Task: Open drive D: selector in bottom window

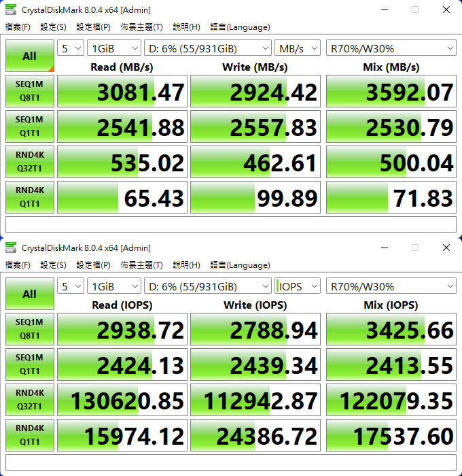Action: [208, 286]
